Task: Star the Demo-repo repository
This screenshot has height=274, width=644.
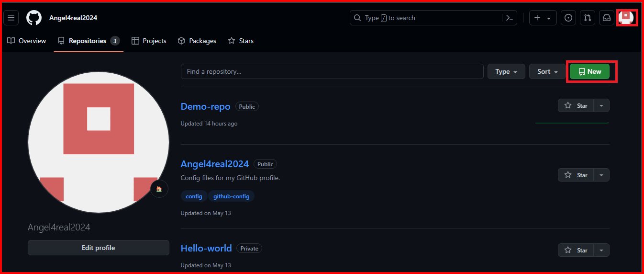Action: [x=576, y=105]
